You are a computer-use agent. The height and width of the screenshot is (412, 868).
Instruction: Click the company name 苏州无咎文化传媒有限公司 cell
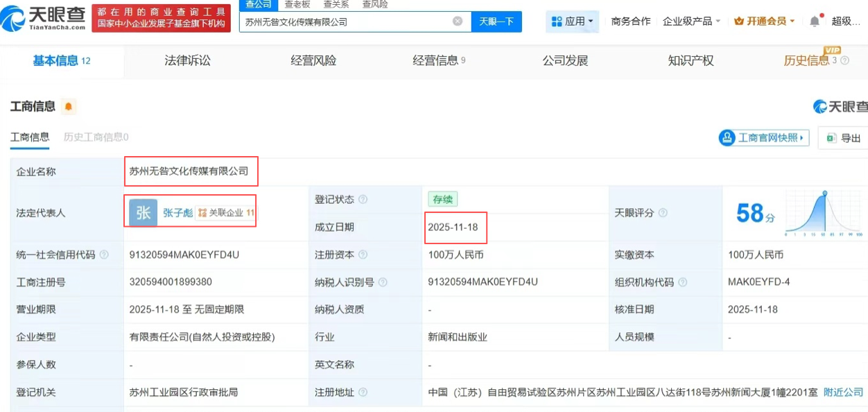tap(189, 171)
